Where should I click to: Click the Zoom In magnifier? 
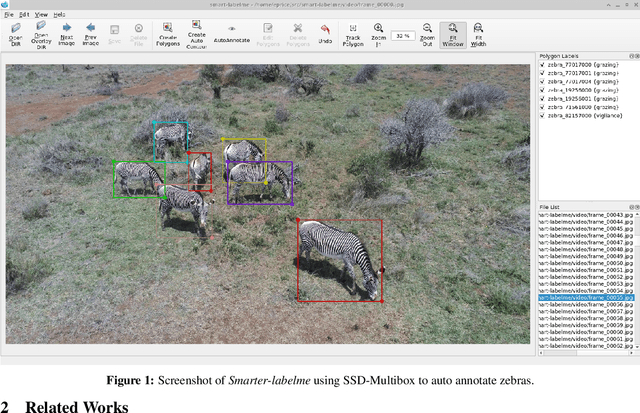[x=378, y=35]
